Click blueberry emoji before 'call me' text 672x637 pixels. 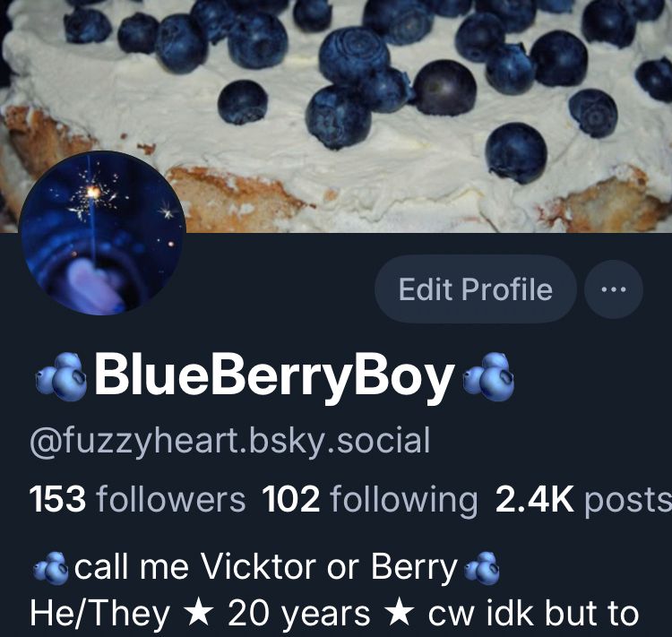(50, 568)
